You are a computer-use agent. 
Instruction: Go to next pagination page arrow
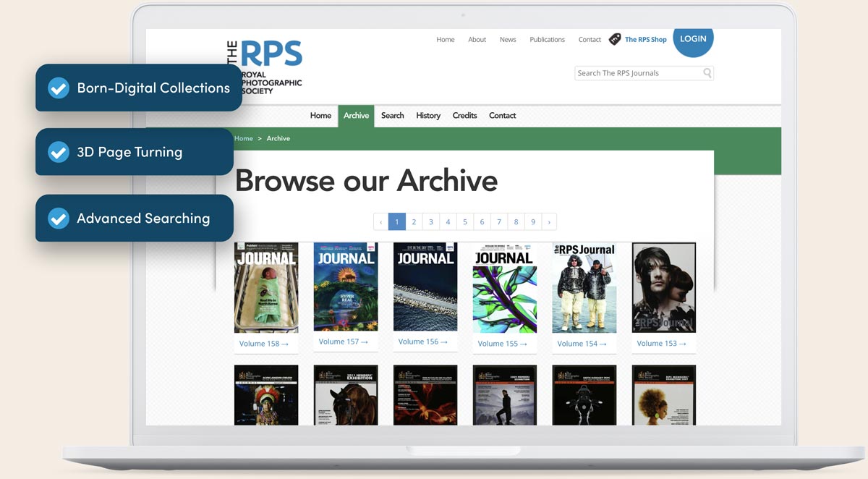pyautogui.click(x=549, y=222)
